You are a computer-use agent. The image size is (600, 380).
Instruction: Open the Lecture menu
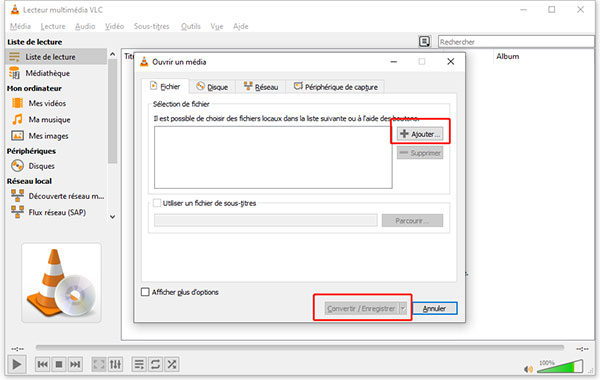53,26
